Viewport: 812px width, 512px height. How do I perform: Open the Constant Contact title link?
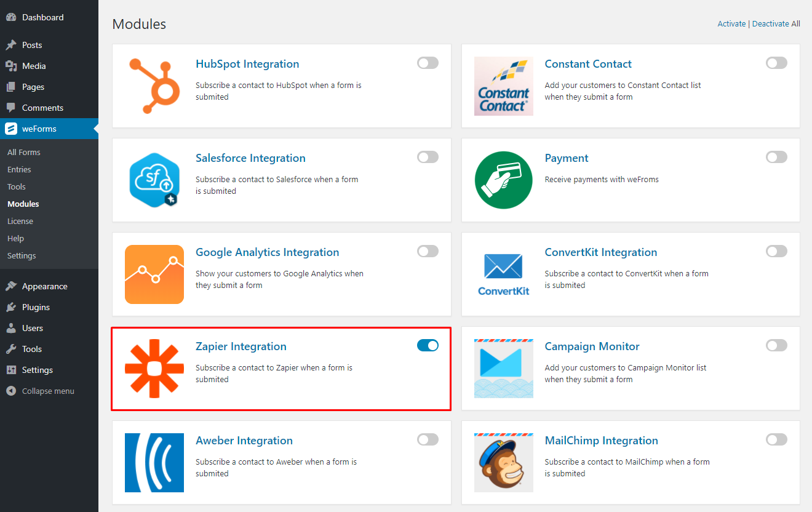[588, 64]
